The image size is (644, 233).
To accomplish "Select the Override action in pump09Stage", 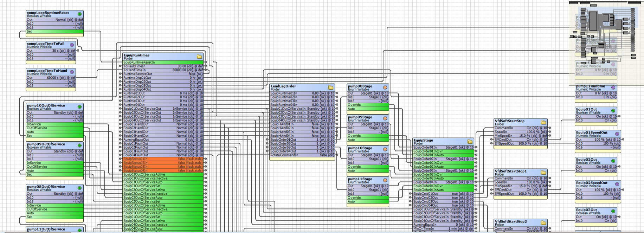I will [368, 136].
